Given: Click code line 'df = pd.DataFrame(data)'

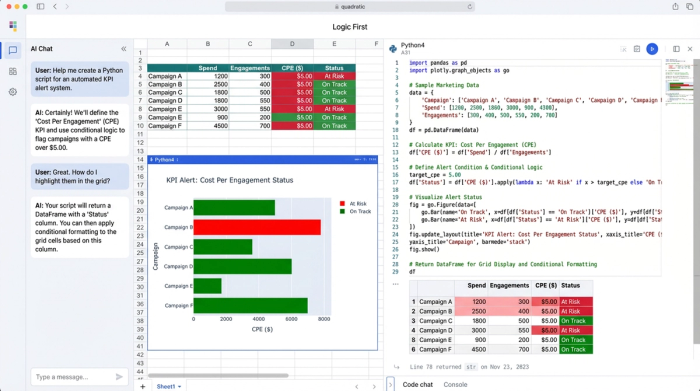Looking at the screenshot, I should [x=444, y=130].
